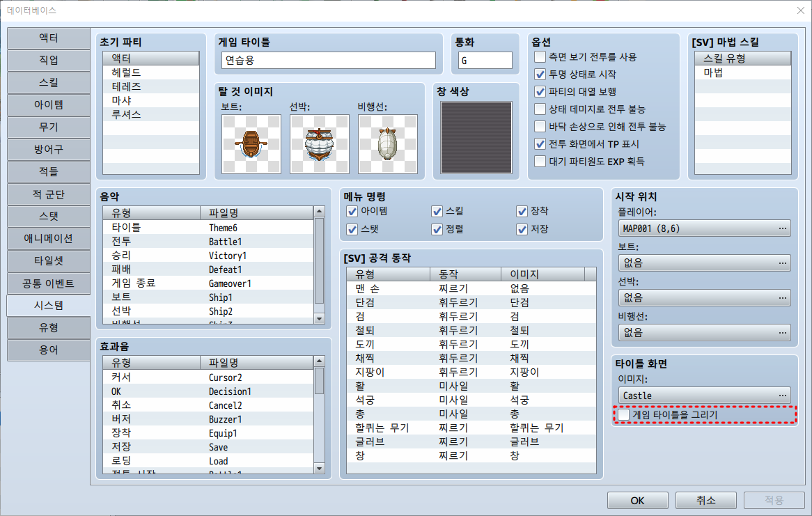The width and height of the screenshot is (812, 516).
Task: Switch to 공통 이벤트 tab
Action: (x=49, y=283)
